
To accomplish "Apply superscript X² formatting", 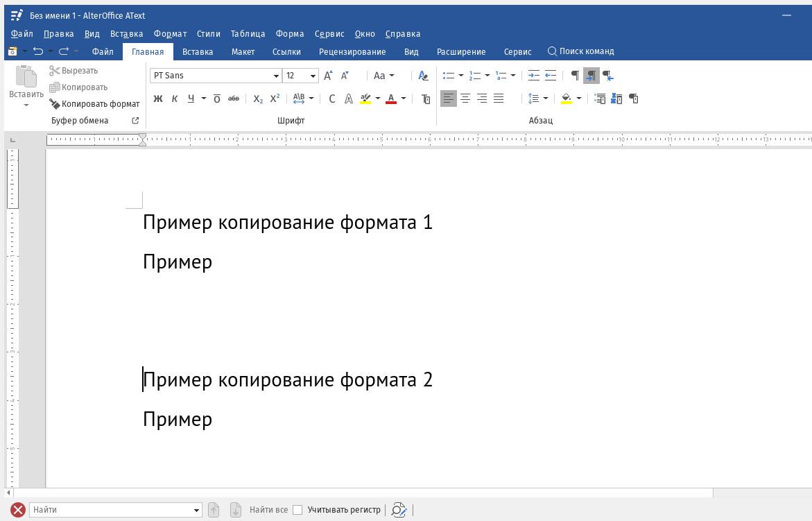I will pos(275,99).
